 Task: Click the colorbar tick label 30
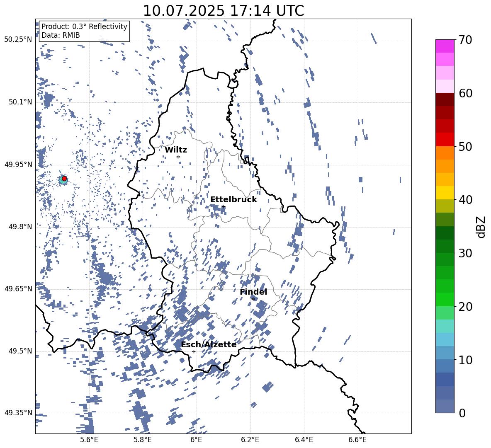[x=465, y=253]
